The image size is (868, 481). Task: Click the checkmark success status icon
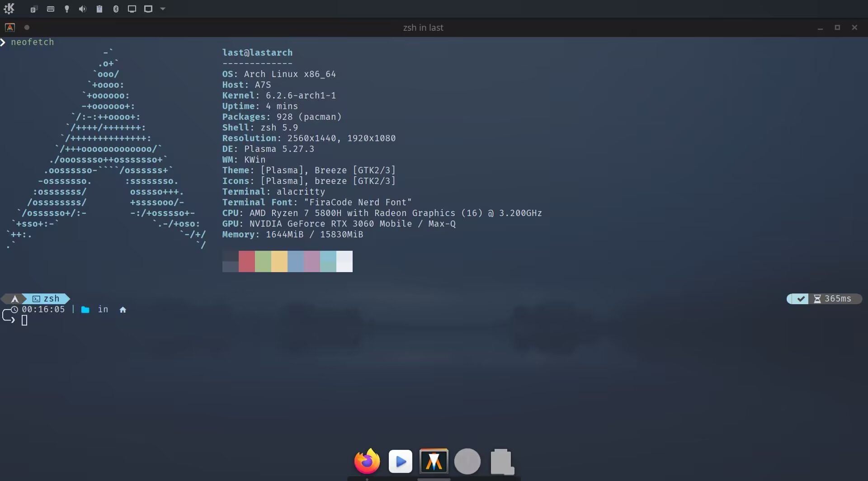(801, 299)
